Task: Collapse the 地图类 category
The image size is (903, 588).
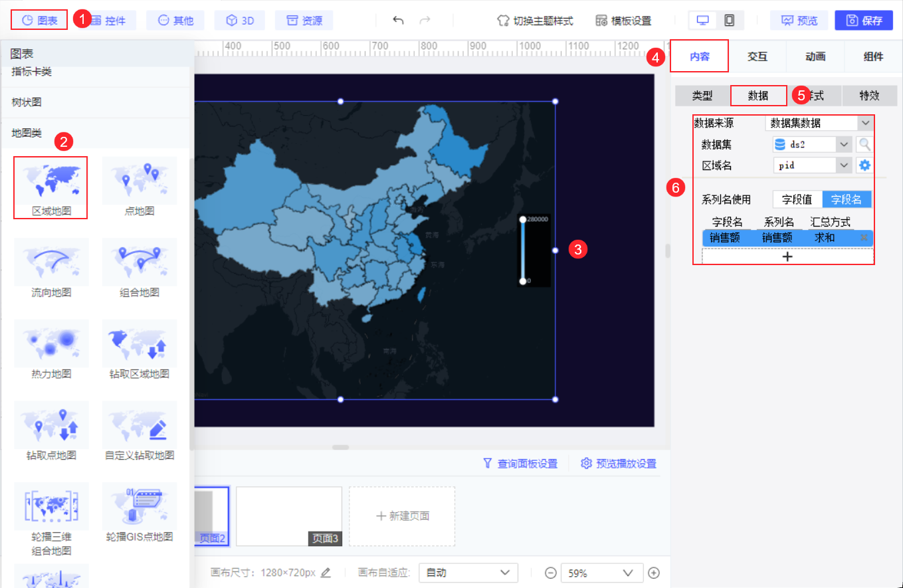Action: tap(95, 133)
